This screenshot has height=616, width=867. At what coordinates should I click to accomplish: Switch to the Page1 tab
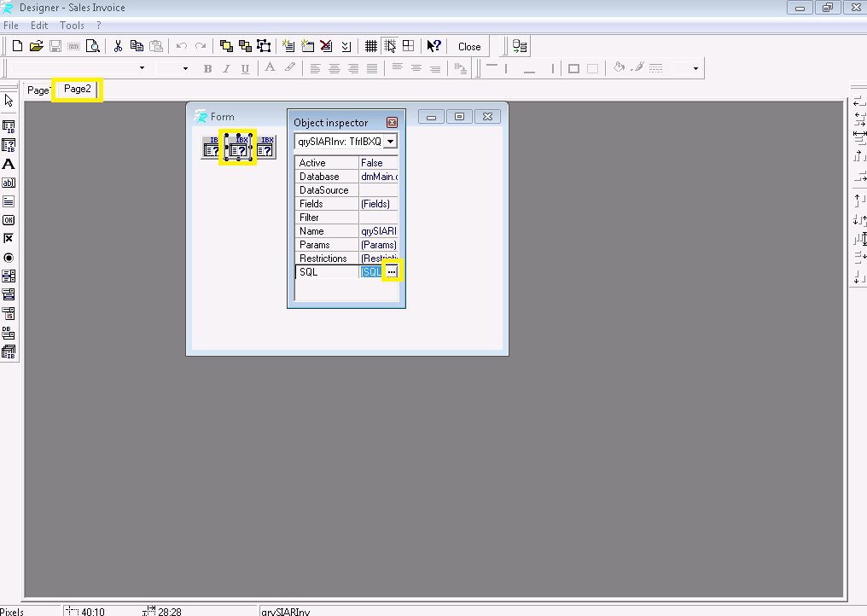(x=38, y=90)
